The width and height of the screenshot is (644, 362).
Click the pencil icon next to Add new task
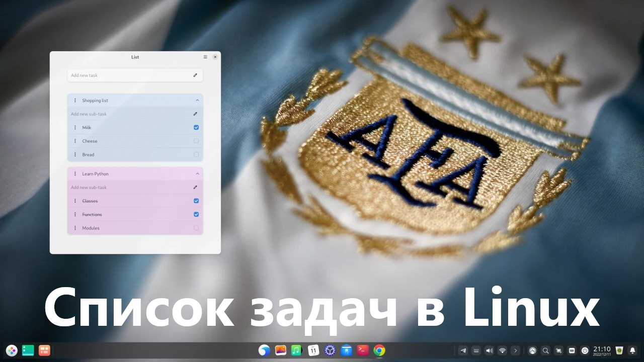[x=195, y=75]
